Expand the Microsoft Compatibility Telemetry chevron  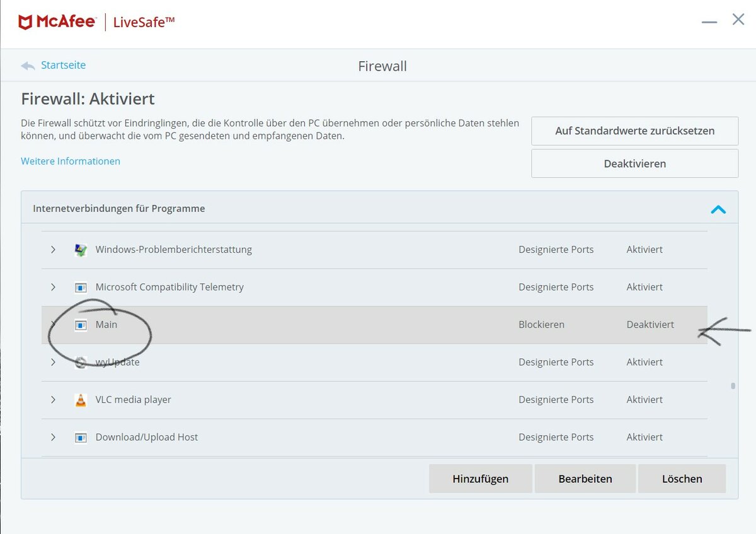coord(54,287)
